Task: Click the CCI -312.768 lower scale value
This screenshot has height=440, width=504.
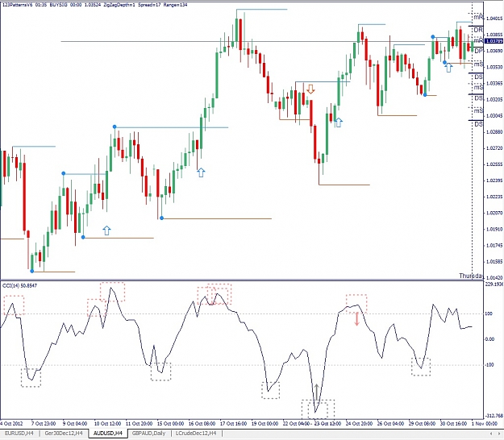Action: point(494,416)
